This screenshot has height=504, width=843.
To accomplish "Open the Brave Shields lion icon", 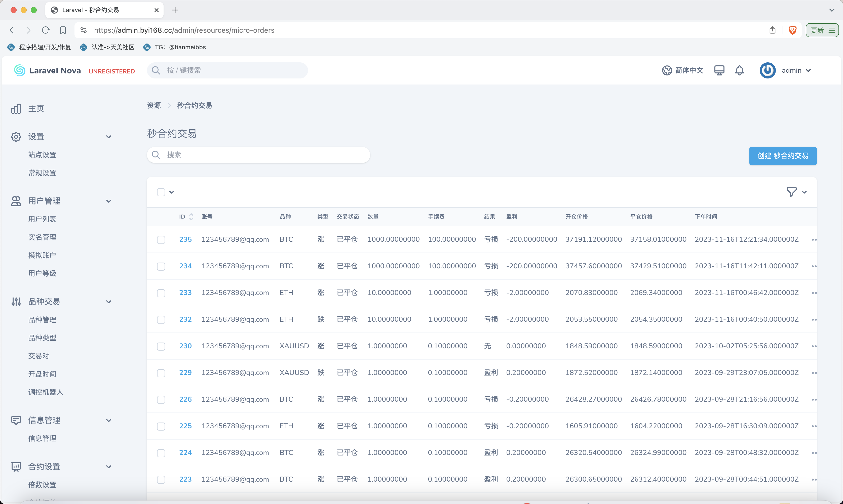I will [x=792, y=30].
